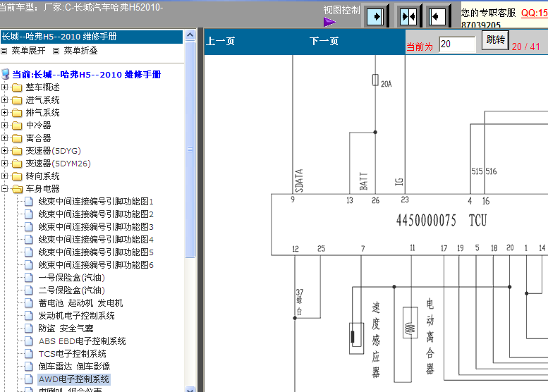
Task: Open 线束中间连接编号引脚功能图1
Action: (96, 202)
